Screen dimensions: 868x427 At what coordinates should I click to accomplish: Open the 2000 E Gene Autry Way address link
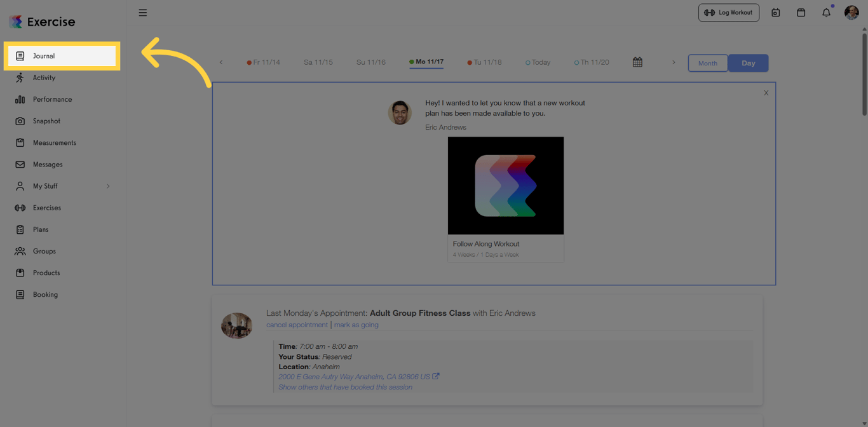click(x=354, y=377)
